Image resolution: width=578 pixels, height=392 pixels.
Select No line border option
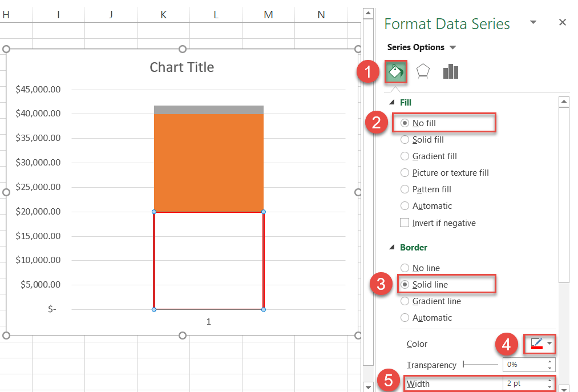tap(405, 268)
